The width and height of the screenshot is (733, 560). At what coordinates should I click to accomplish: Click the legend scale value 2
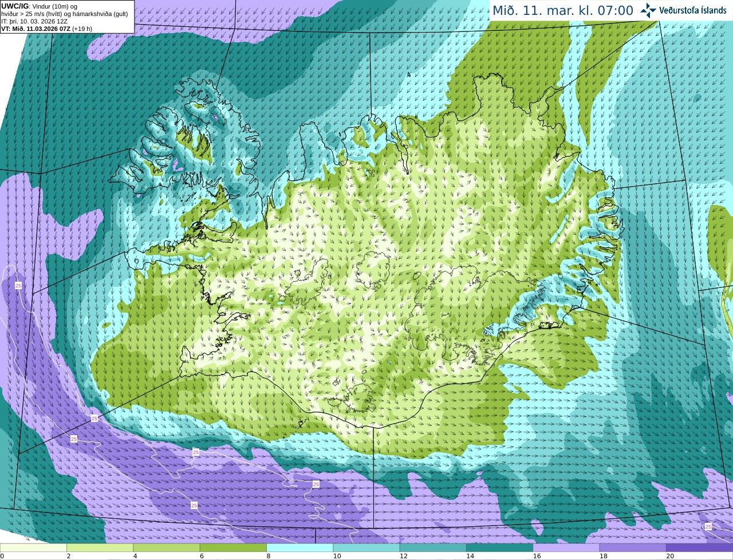tap(69, 556)
